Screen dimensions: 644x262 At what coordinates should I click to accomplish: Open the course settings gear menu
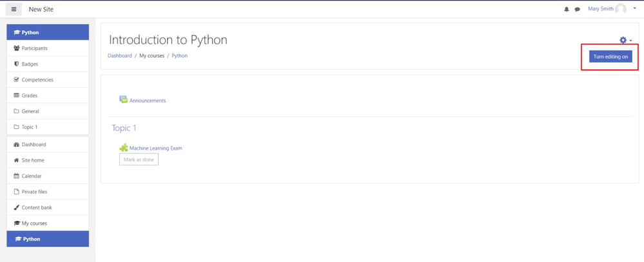(625, 40)
